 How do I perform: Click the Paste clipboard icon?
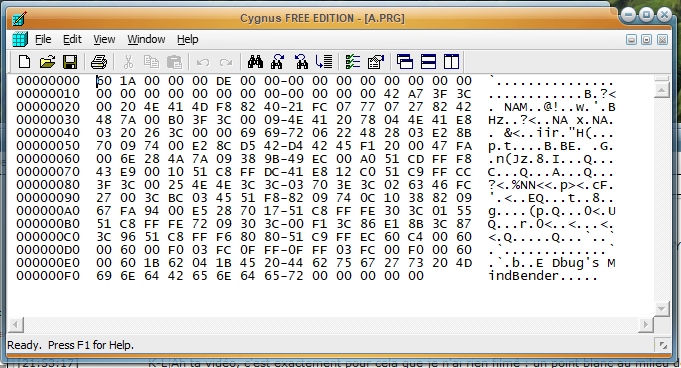click(174, 62)
